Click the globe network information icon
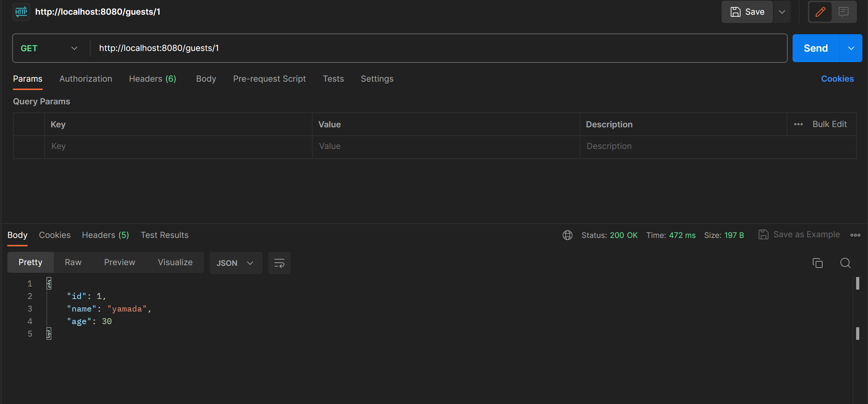The width and height of the screenshot is (868, 404). pos(567,235)
